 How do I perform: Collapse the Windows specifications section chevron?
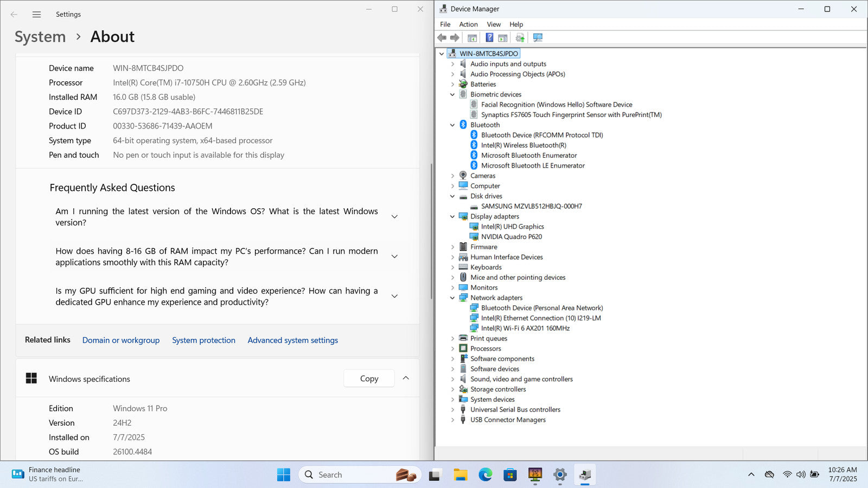[x=406, y=378]
